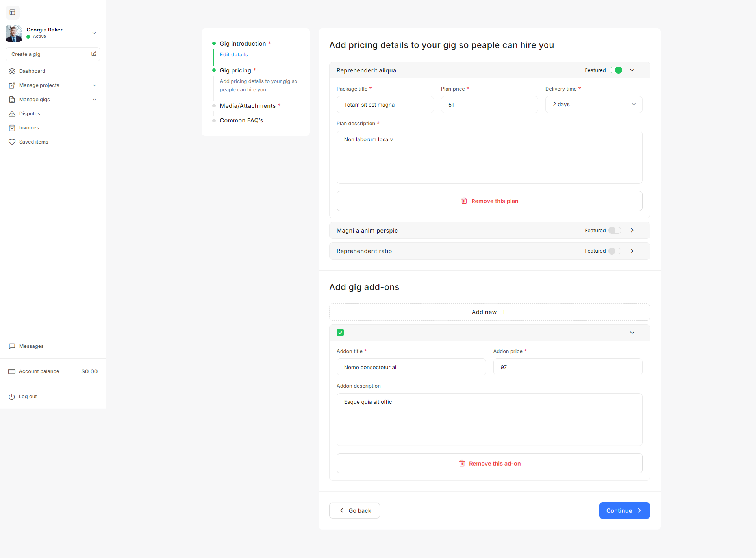Click the Create a gig edit icon
The image size is (756, 558).
point(94,54)
